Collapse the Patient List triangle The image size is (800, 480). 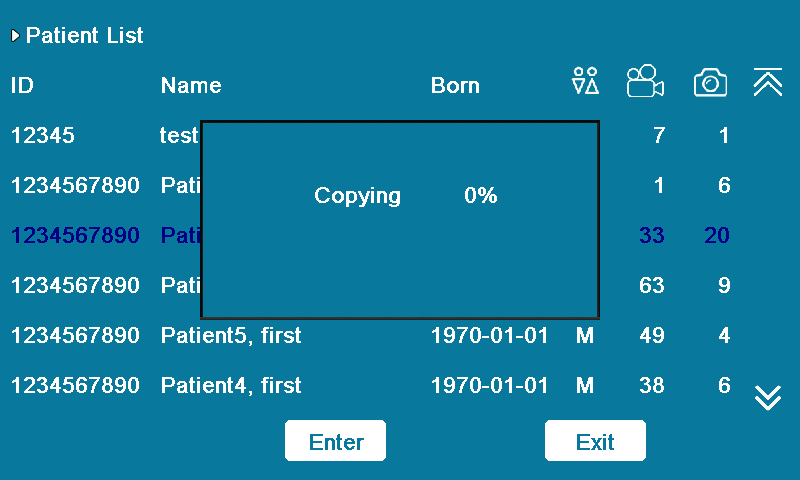(x=15, y=36)
